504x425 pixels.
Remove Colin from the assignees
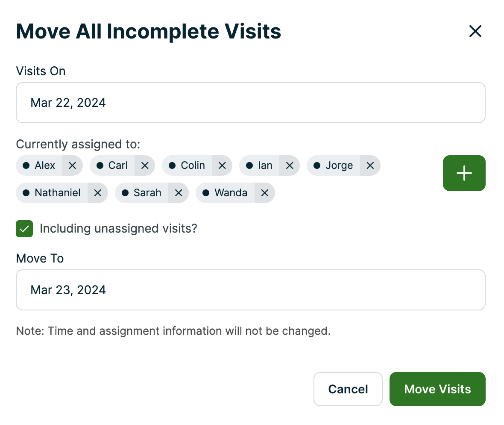[x=222, y=165]
